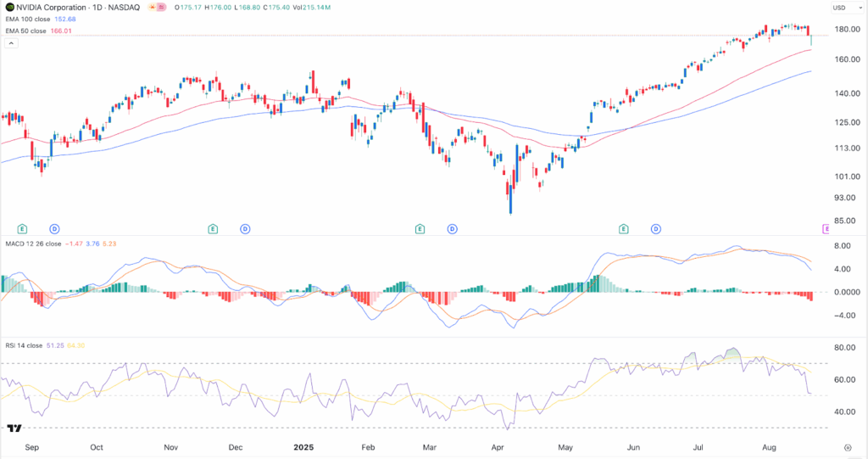Click the Dec label on the time axis
This screenshot has width=868, height=459.
pyautogui.click(x=236, y=447)
